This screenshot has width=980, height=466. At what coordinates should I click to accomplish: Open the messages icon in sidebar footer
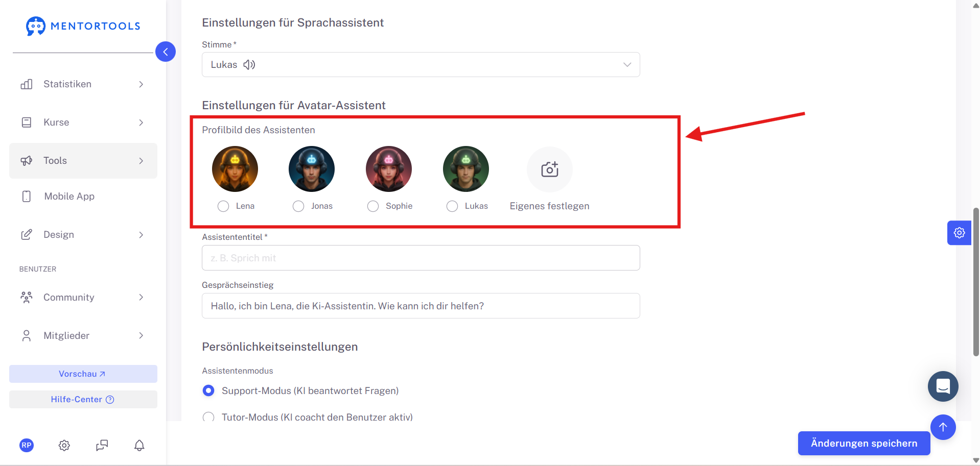pyautogui.click(x=102, y=446)
